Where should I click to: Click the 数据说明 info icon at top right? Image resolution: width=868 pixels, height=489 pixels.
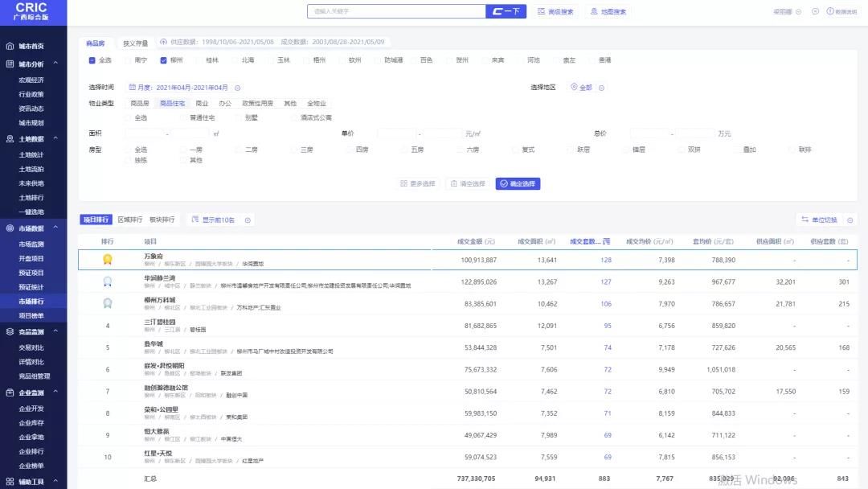pos(829,11)
